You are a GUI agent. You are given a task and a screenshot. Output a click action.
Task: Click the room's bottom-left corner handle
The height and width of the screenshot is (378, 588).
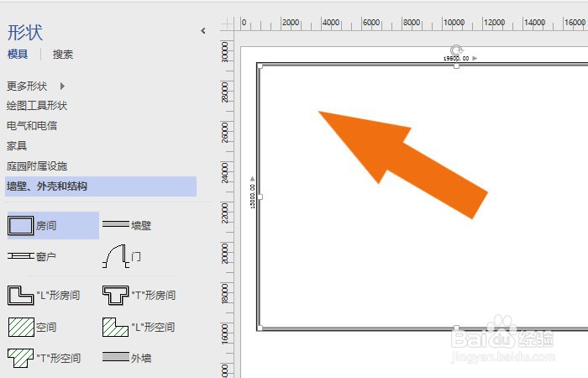tap(260, 328)
